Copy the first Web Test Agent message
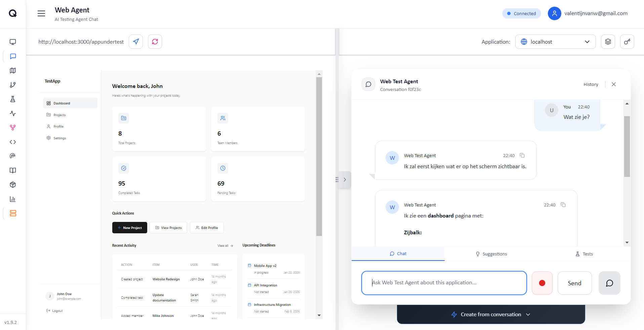This screenshot has height=330, width=644. point(522,155)
